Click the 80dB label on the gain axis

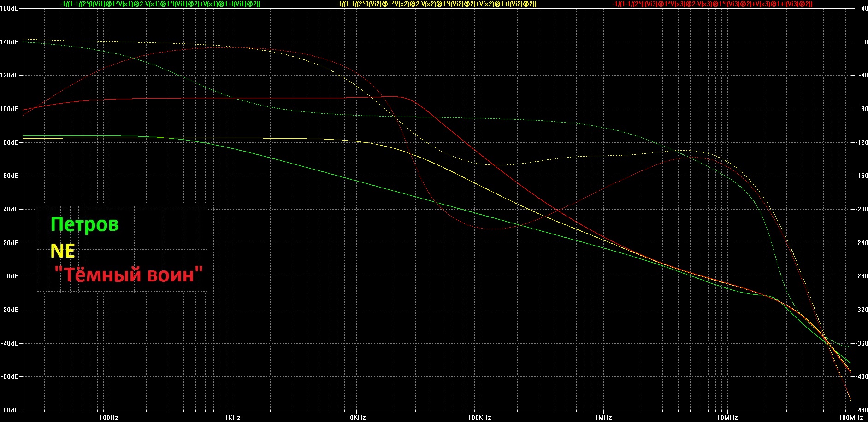coord(11,142)
